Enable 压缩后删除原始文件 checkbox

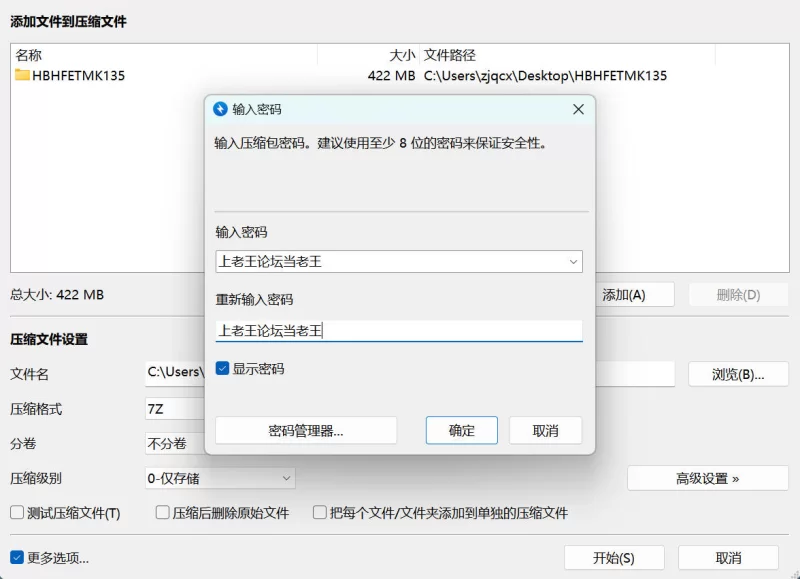163,512
